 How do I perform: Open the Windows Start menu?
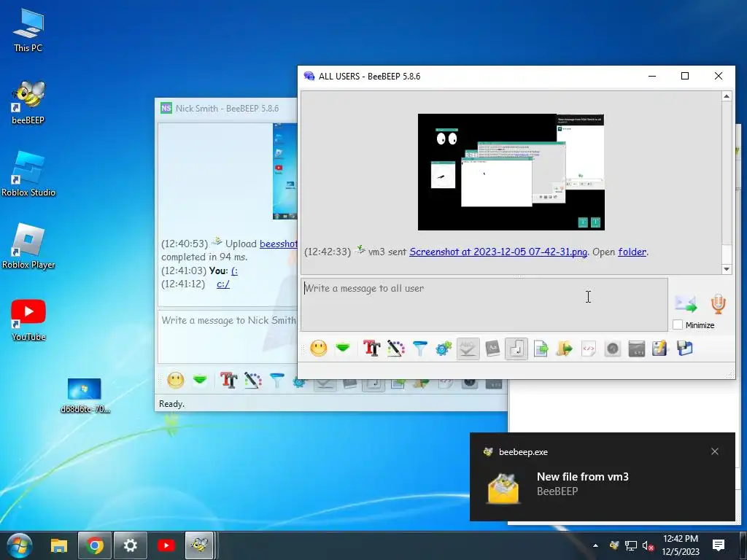[19, 545]
